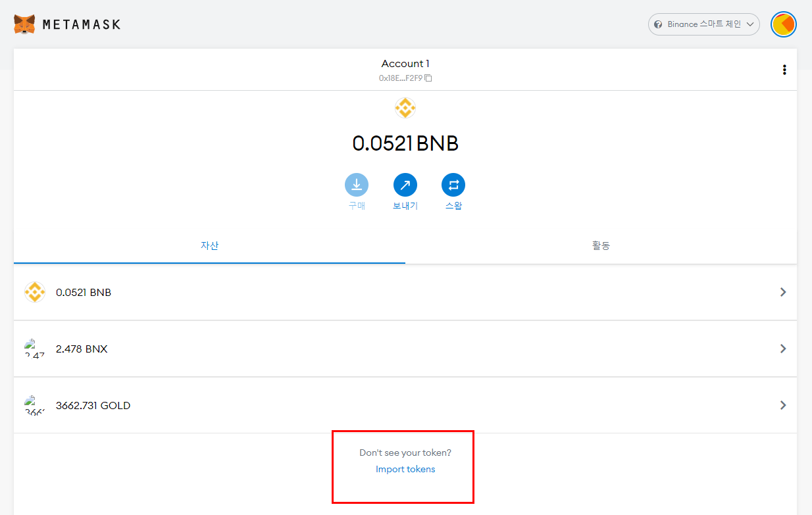Click the Account 1 name

tap(405, 64)
